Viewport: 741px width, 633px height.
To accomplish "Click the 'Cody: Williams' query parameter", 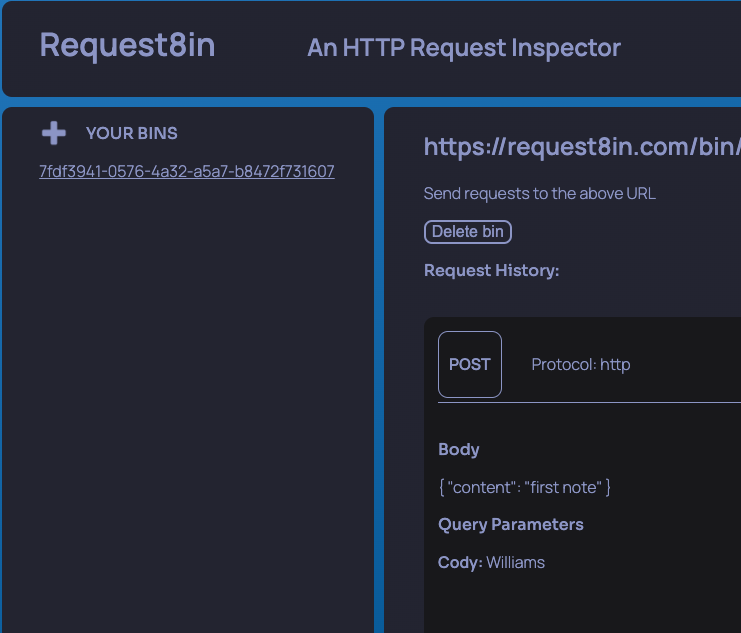I will click(x=491, y=562).
